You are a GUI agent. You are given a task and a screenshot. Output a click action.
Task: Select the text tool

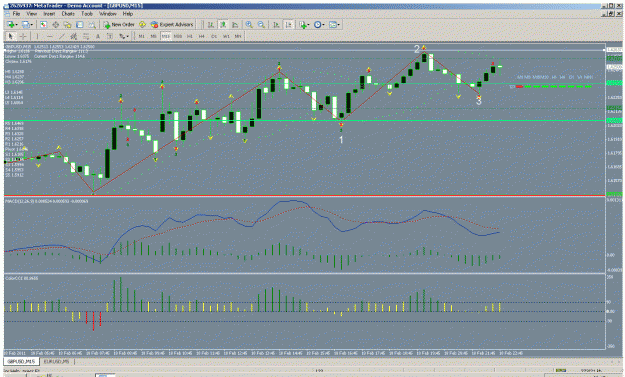pos(98,36)
